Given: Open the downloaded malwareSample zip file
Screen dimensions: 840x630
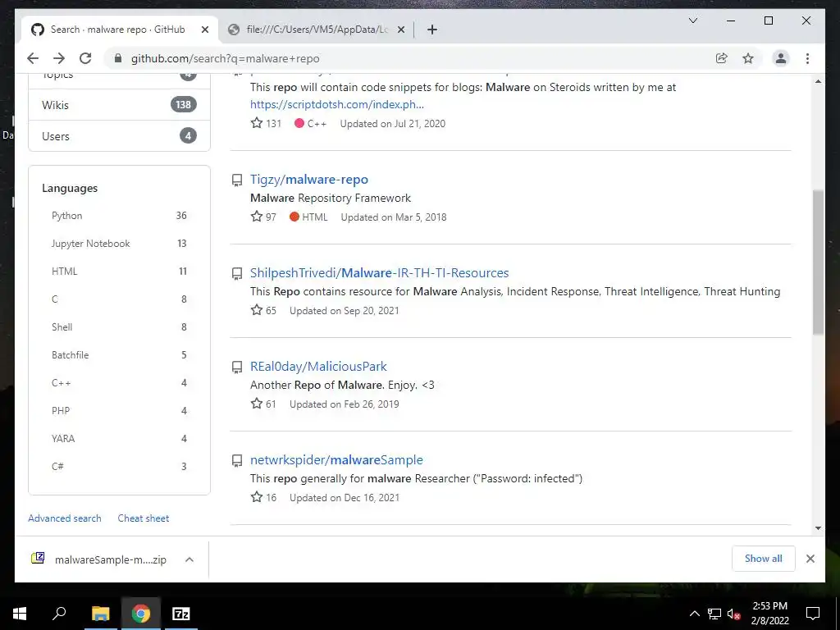Looking at the screenshot, I should 99,559.
